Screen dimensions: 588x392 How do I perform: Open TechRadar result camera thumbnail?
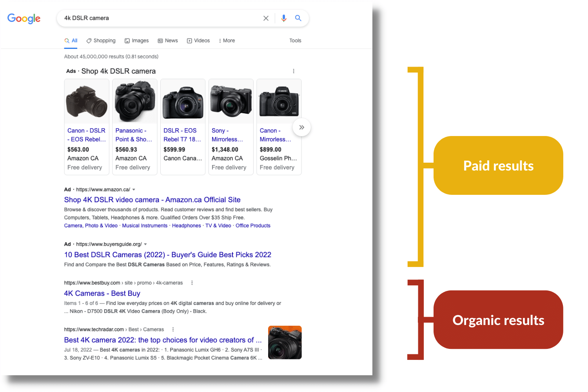(285, 343)
